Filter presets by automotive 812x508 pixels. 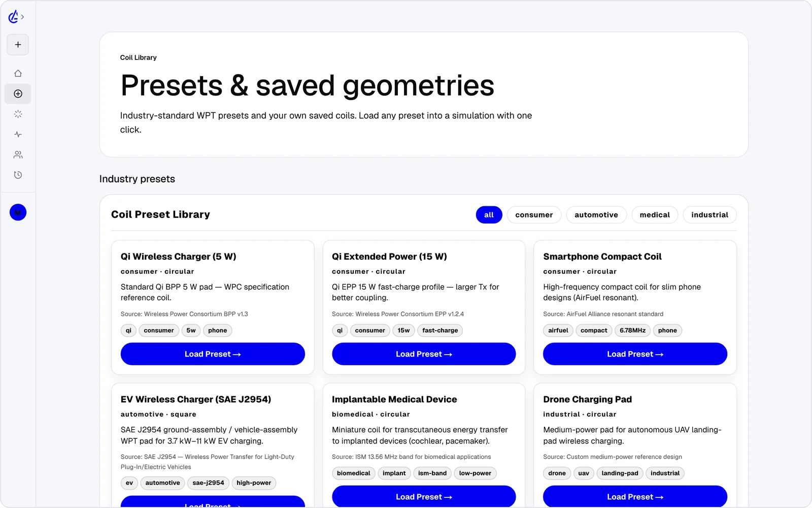click(596, 215)
